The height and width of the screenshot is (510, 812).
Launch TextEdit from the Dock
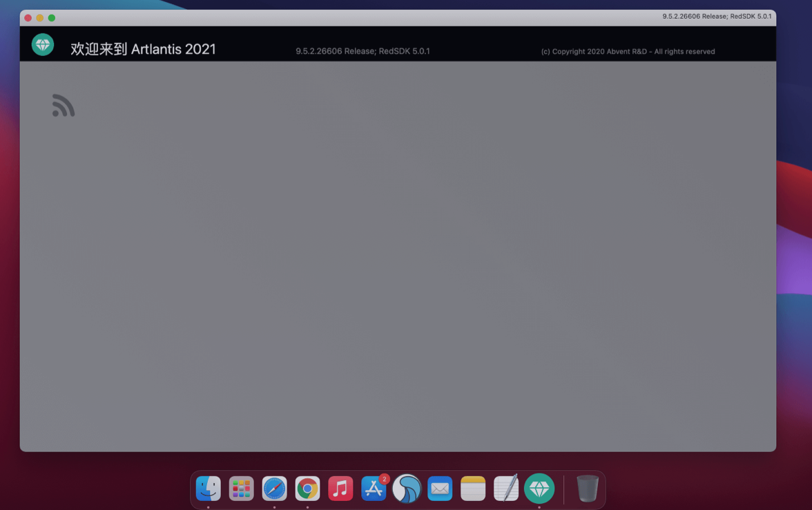coord(506,489)
